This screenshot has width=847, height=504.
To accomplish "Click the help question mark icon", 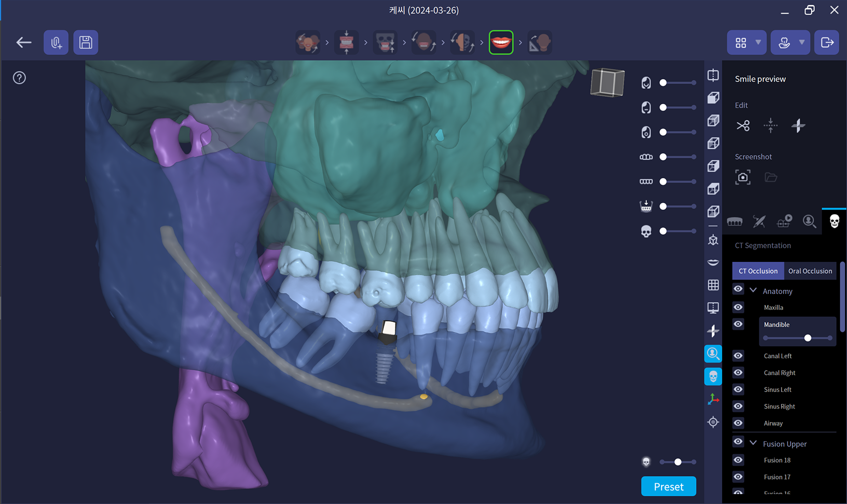I will (x=19, y=78).
